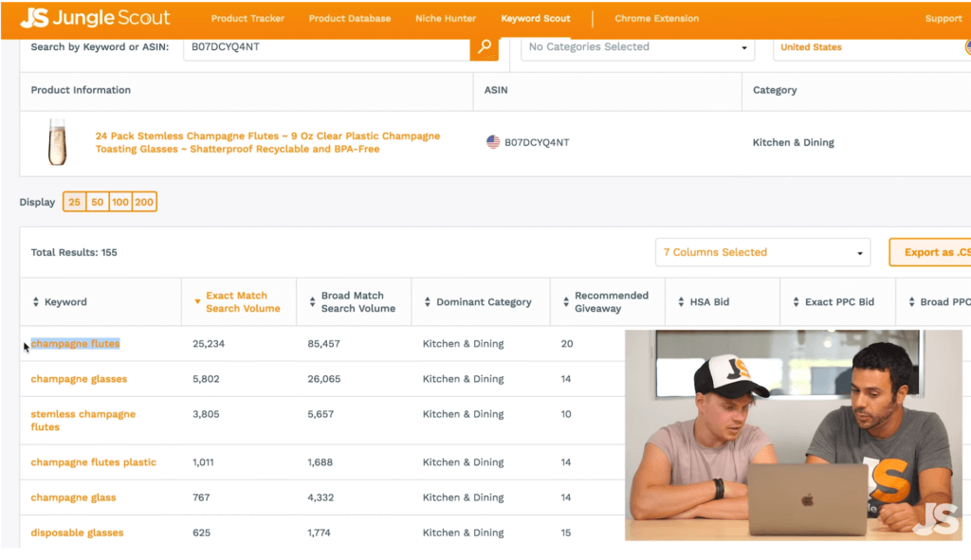Click the webcam video overlay

pos(794,435)
